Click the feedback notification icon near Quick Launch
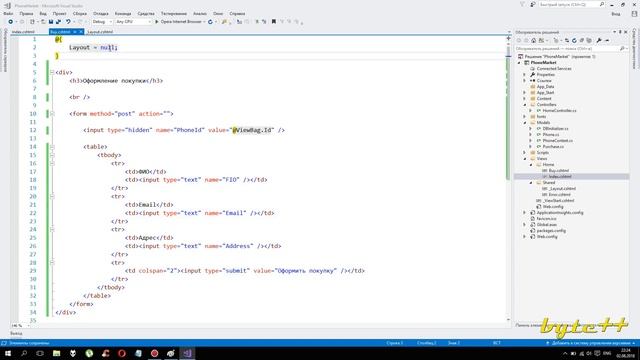 [533, 4]
